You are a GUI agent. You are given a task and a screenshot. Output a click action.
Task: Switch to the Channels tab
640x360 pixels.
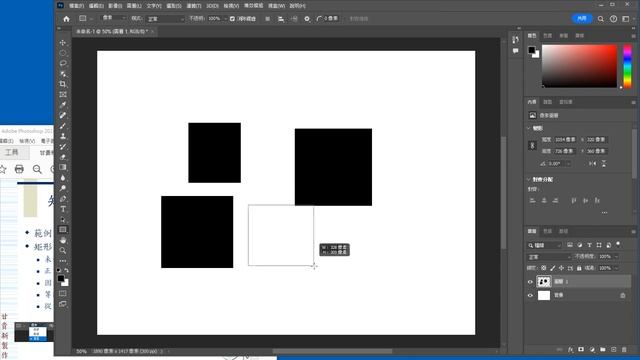547,231
